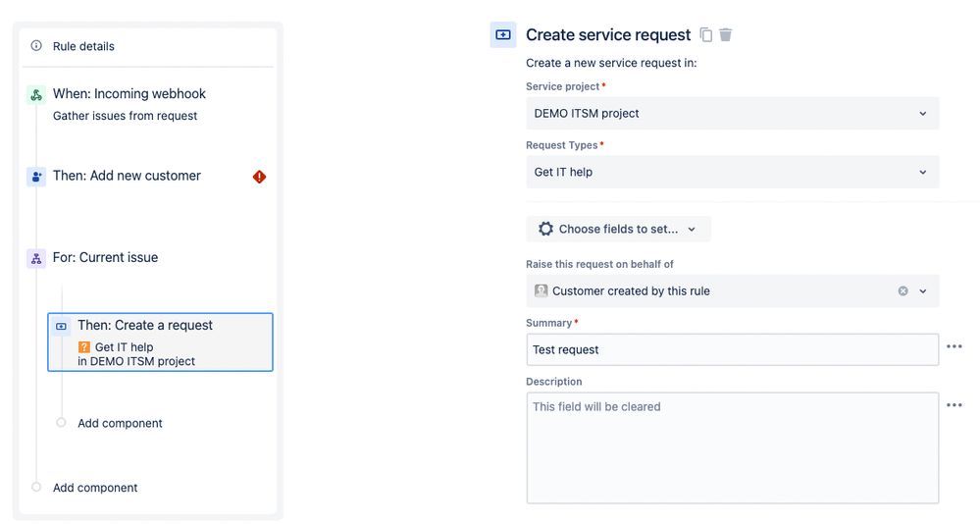980x524 pixels.
Task: Open the more options menu beside Description
Action: click(x=954, y=404)
